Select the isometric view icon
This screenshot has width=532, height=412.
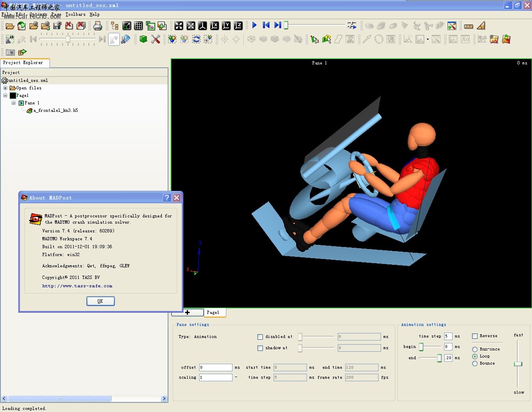coord(203,26)
